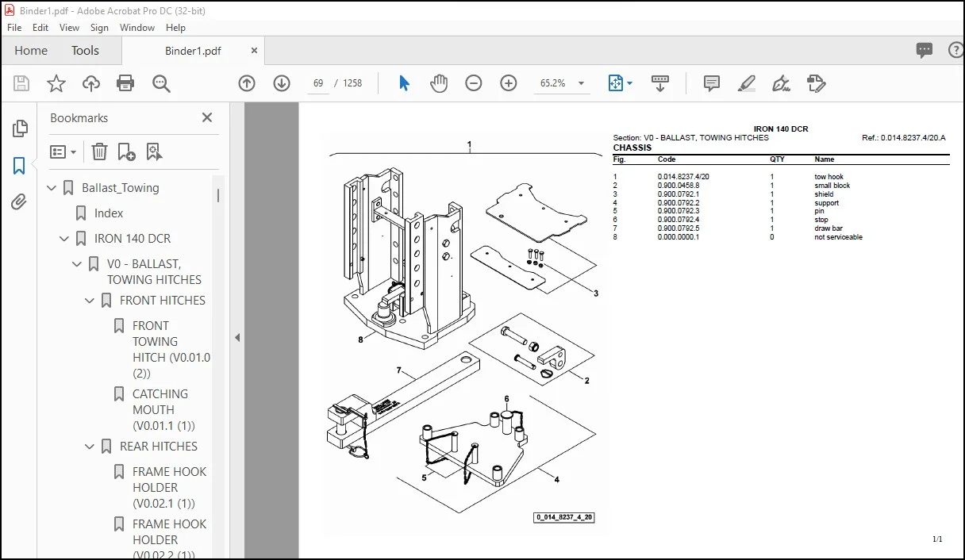Switch to the Home tab

[31, 50]
